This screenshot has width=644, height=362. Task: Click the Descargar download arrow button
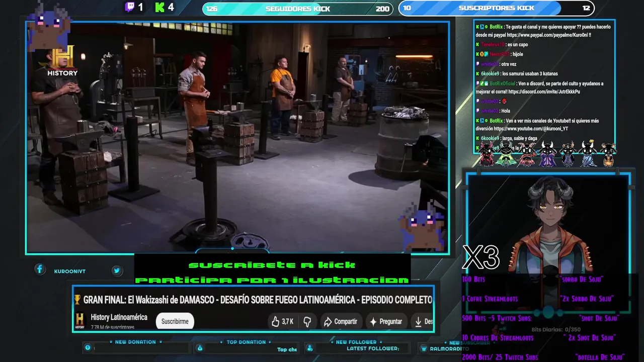pos(423,321)
